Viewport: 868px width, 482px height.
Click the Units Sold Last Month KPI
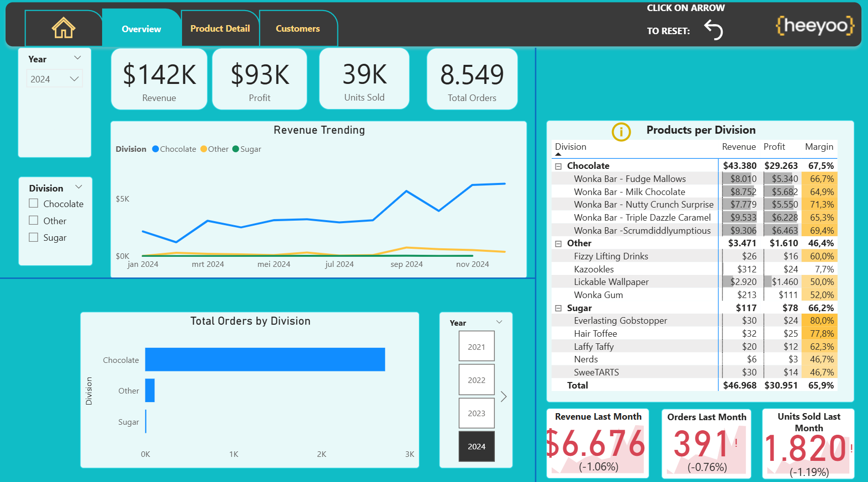pyautogui.click(x=808, y=443)
